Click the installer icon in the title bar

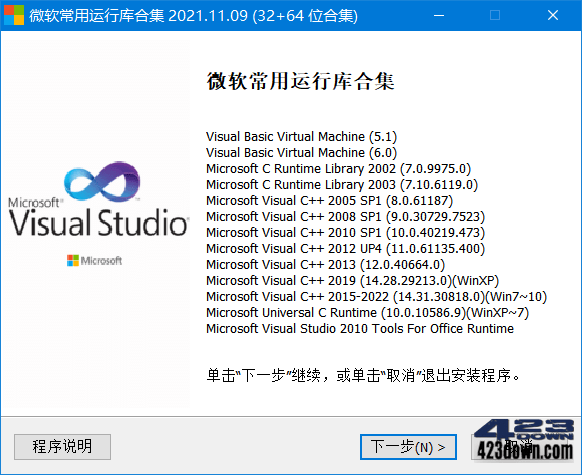click(x=14, y=15)
